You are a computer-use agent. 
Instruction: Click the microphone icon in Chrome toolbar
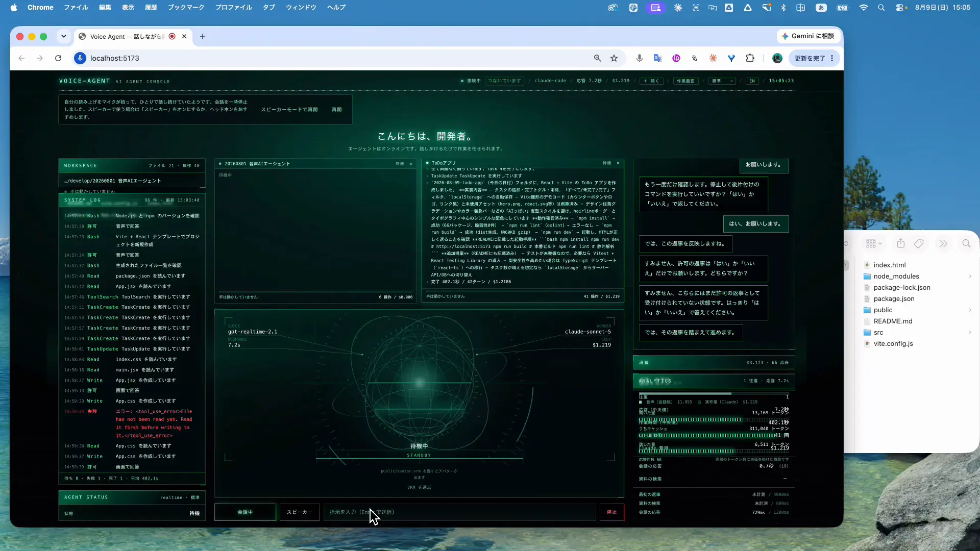click(x=639, y=58)
